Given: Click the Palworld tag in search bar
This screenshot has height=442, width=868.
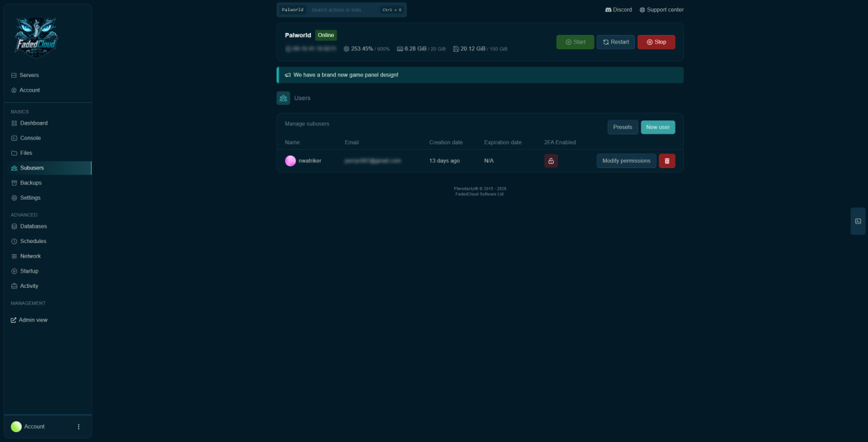Looking at the screenshot, I should point(293,10).
